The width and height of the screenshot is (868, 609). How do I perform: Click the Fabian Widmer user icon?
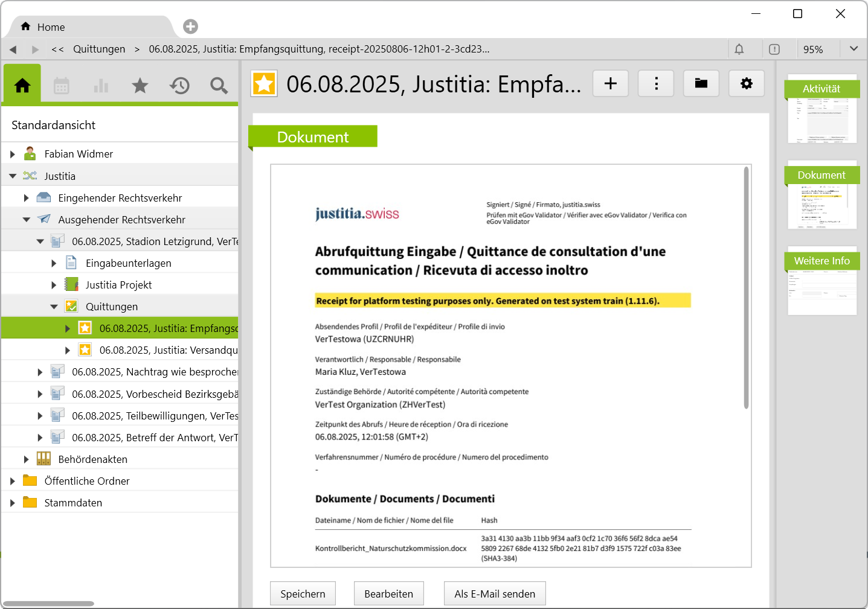tap(30, 153)
